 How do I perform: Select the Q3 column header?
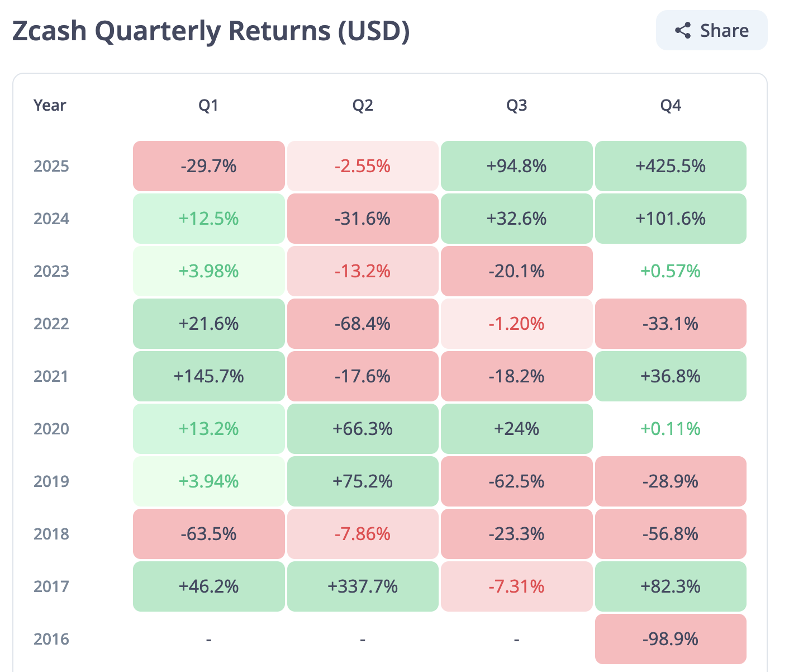516,105
